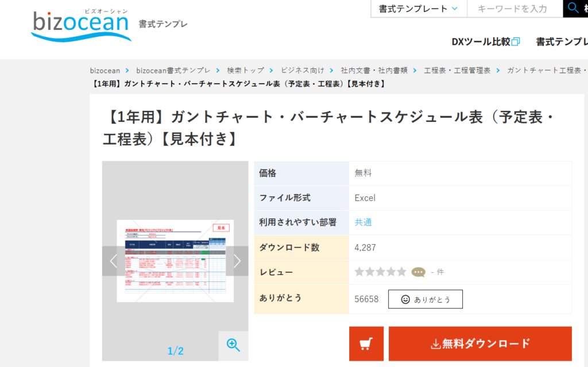
Task: Open the shopping cart icon
Action: [367, 343]
